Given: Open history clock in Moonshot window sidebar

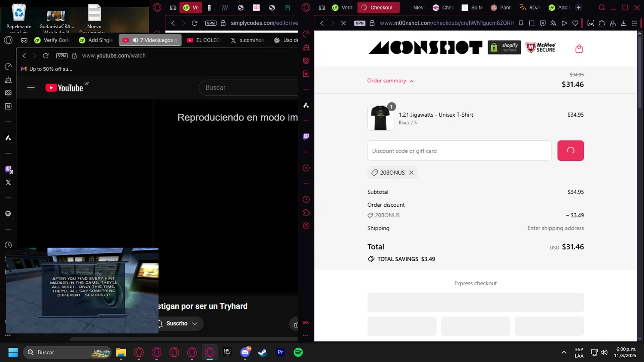Looking at the screenshot, I should [306, 199].
